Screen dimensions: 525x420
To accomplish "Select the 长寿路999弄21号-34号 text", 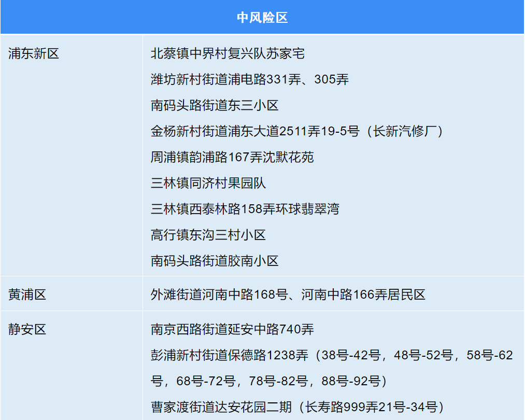I will 371,407.
